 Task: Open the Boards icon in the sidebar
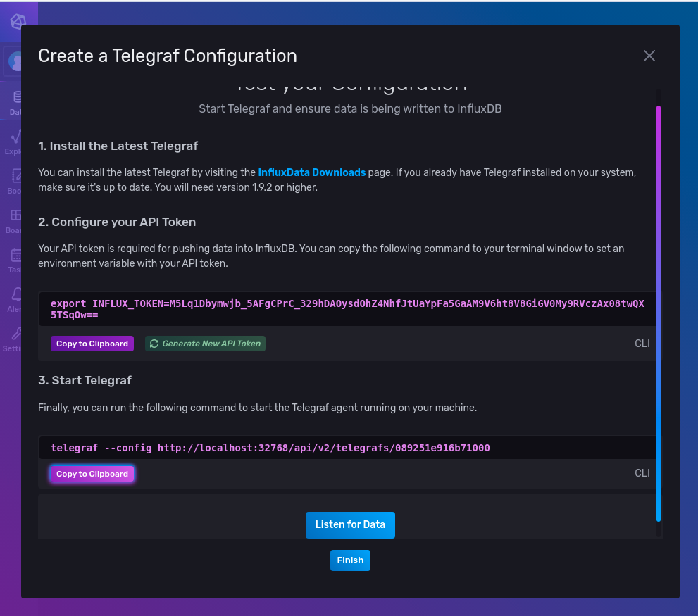tap(16, 215)
